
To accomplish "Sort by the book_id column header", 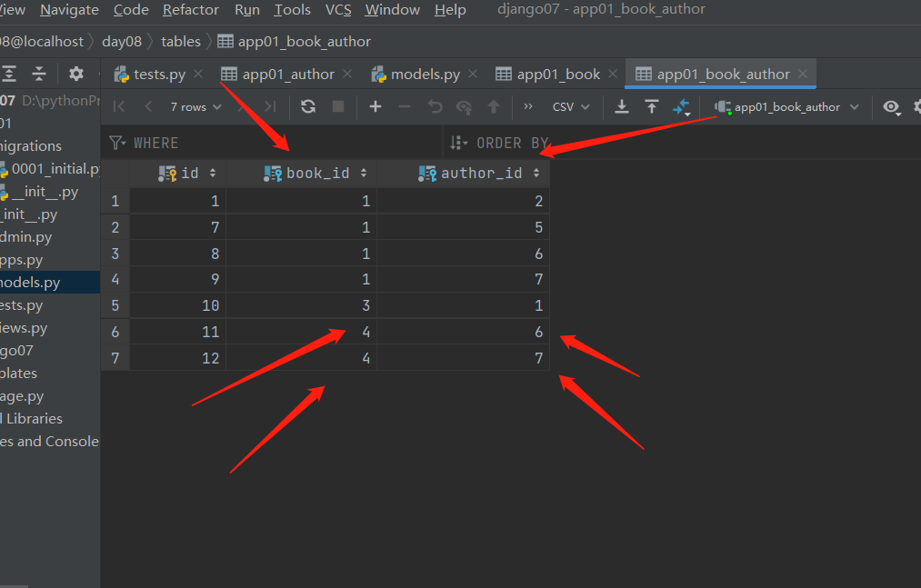I will tap(302, 174).
